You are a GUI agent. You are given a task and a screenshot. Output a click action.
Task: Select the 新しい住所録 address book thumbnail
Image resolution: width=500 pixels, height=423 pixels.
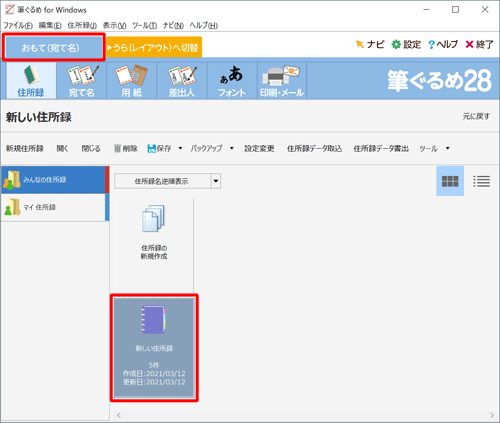coord(154,347)
